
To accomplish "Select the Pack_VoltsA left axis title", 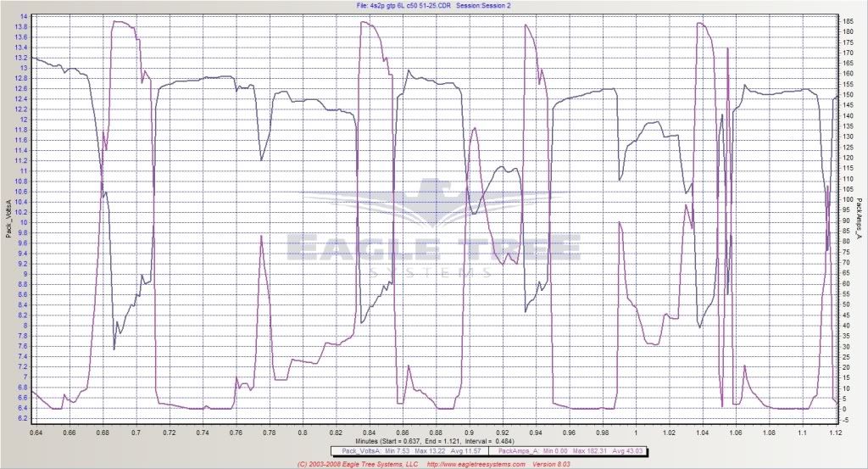I will [8, 217].
